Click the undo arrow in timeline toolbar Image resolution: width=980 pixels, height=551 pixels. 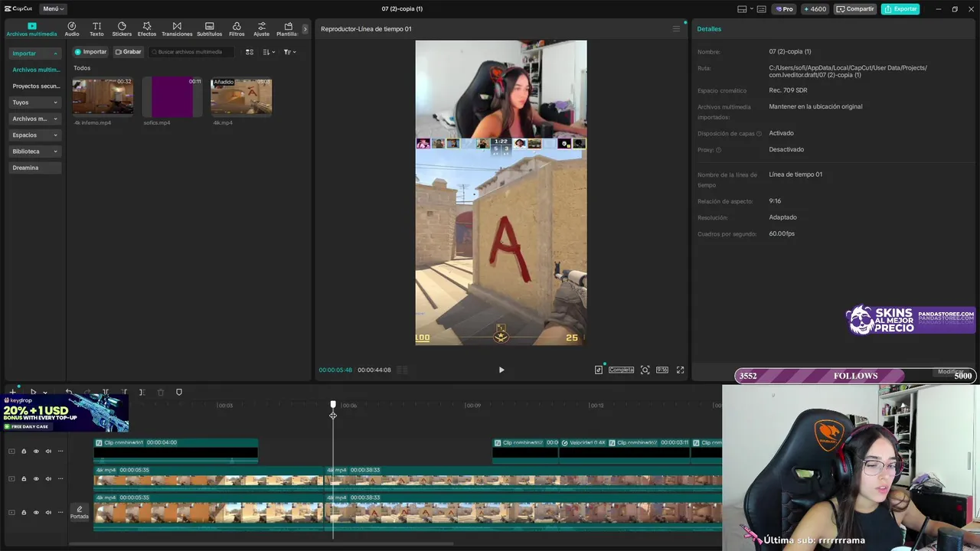[69, 393]
